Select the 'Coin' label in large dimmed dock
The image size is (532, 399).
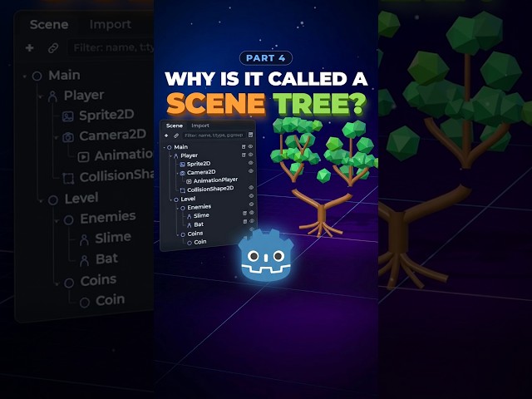[x=111, y=300]
